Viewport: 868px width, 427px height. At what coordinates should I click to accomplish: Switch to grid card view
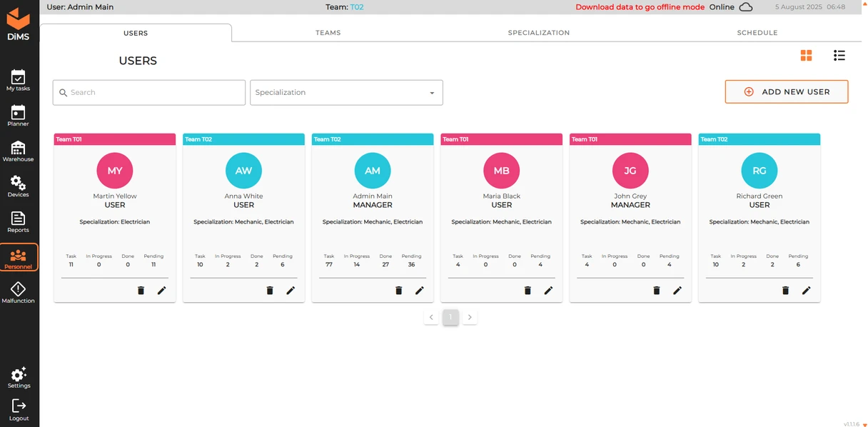click(x=806, y=56)
